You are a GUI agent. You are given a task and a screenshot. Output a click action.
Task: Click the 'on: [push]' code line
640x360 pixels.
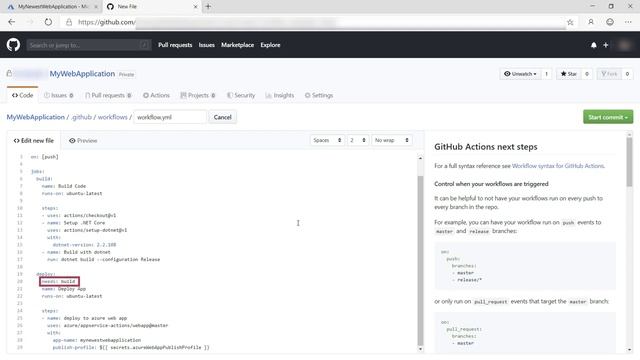44,157
